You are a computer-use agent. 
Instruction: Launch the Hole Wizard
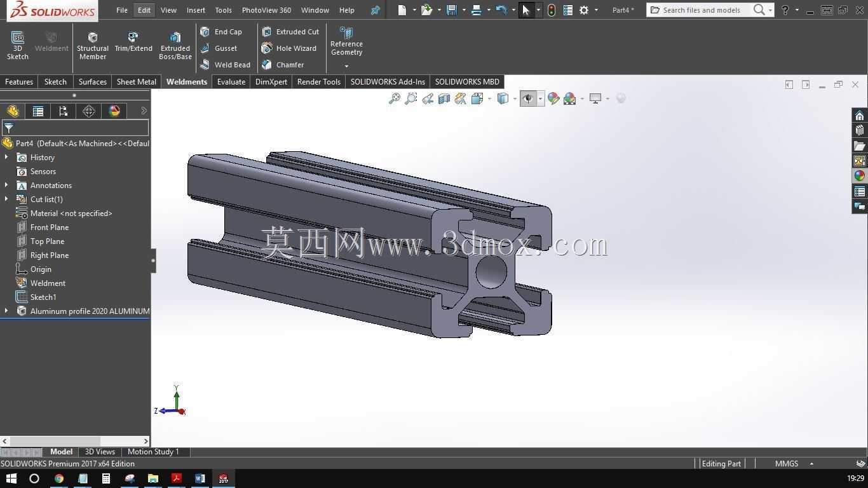point(289,48)
